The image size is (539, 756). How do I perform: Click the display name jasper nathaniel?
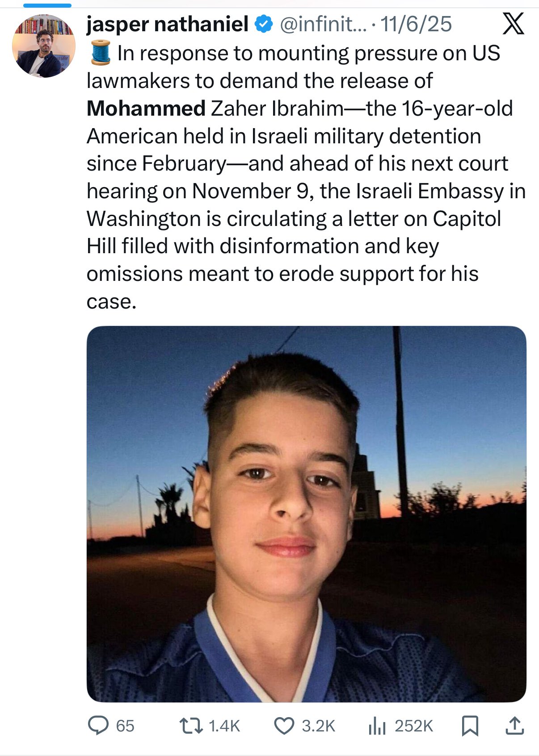pyautogui.click(x=167, y=24)
